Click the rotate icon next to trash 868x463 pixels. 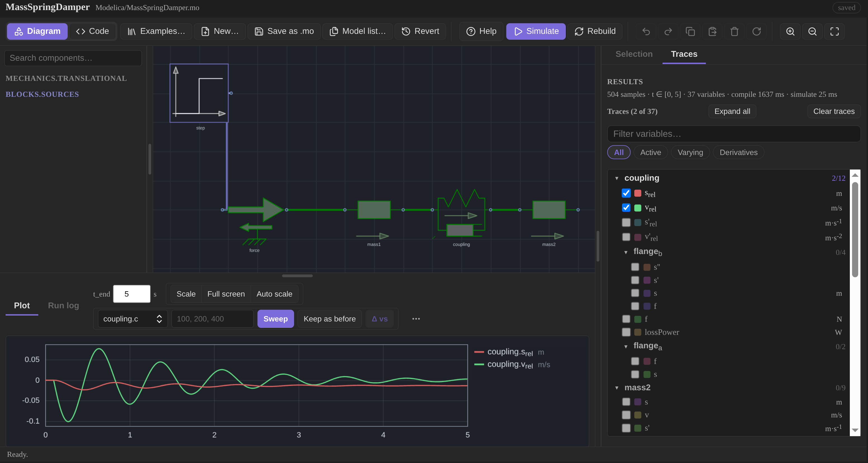pyautogui.click(x=756, y=31)
